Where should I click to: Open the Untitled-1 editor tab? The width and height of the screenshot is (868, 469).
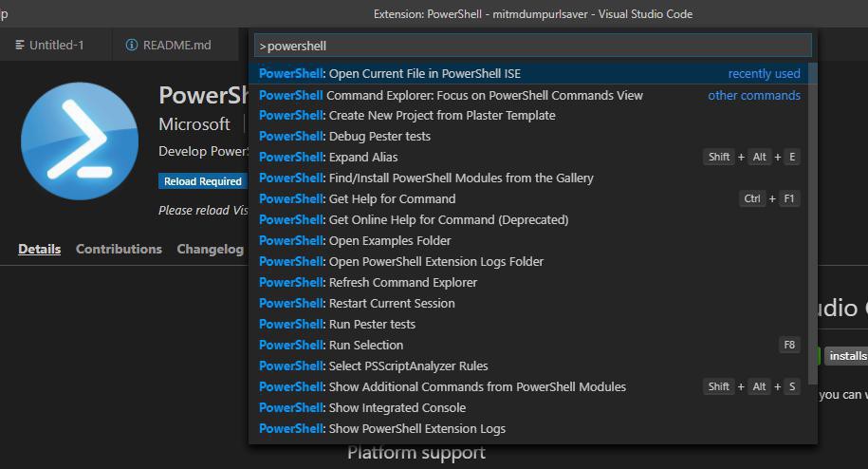tap(56, 45)
